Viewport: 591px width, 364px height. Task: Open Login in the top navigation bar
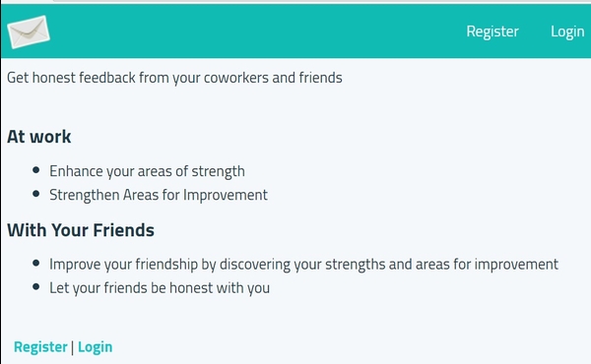click(567, 32)
